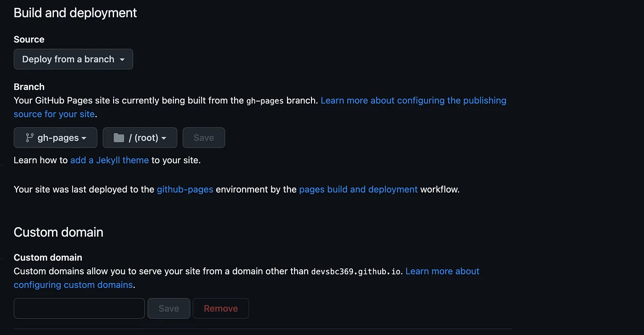Open the pages build and deployment workflow link
Viewport: 644px width, 335px height.
358,189
